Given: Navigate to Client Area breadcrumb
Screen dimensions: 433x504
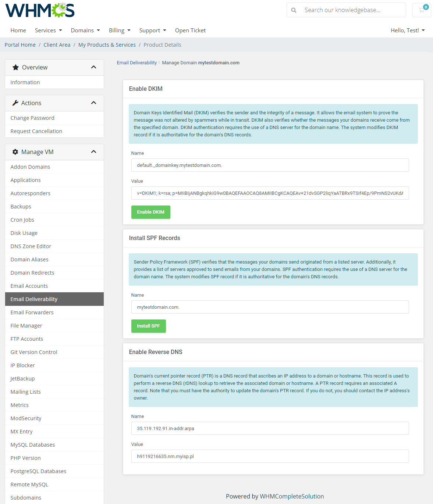Looking at the screenshot, I should point(57,44).
